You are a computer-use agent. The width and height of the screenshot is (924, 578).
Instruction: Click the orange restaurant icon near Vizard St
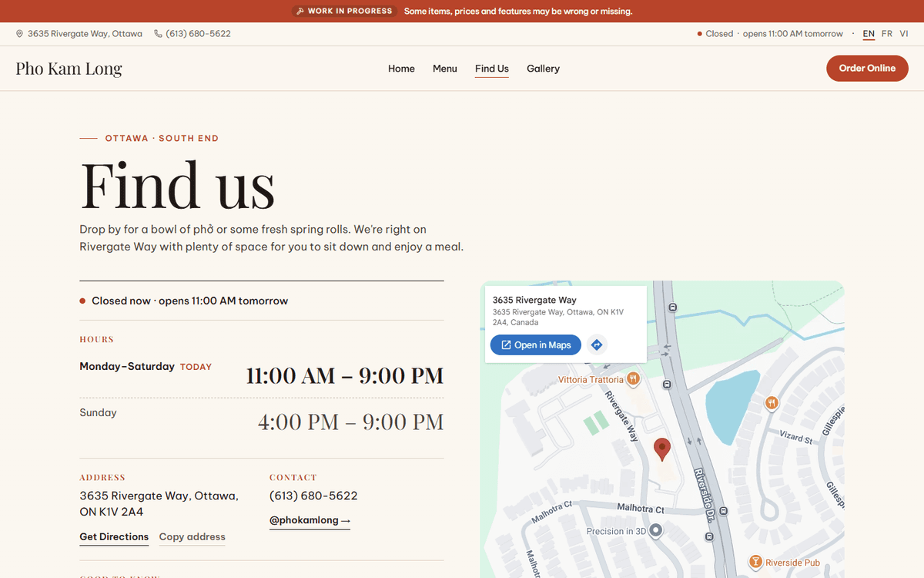pos(772,402)
